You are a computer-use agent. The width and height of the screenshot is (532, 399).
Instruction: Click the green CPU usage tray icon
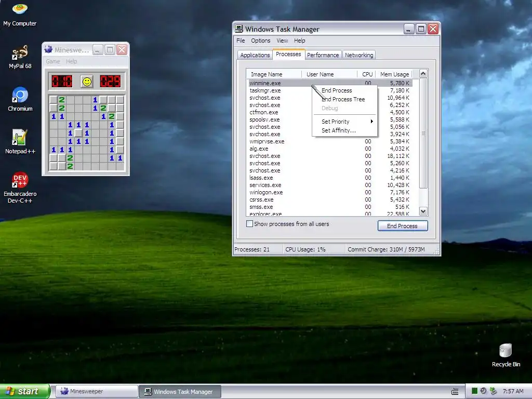474,391
